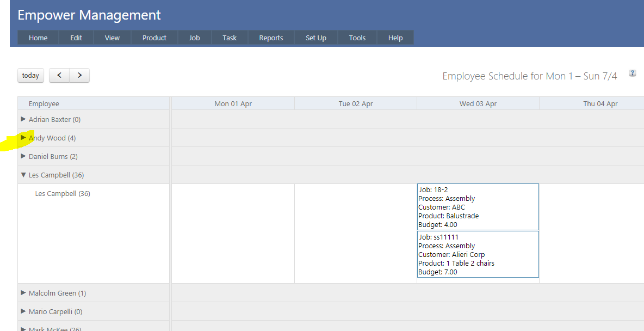Expand Adrian Baxter row
Viewport: 644px width, 331px height.
coord(23,119)
